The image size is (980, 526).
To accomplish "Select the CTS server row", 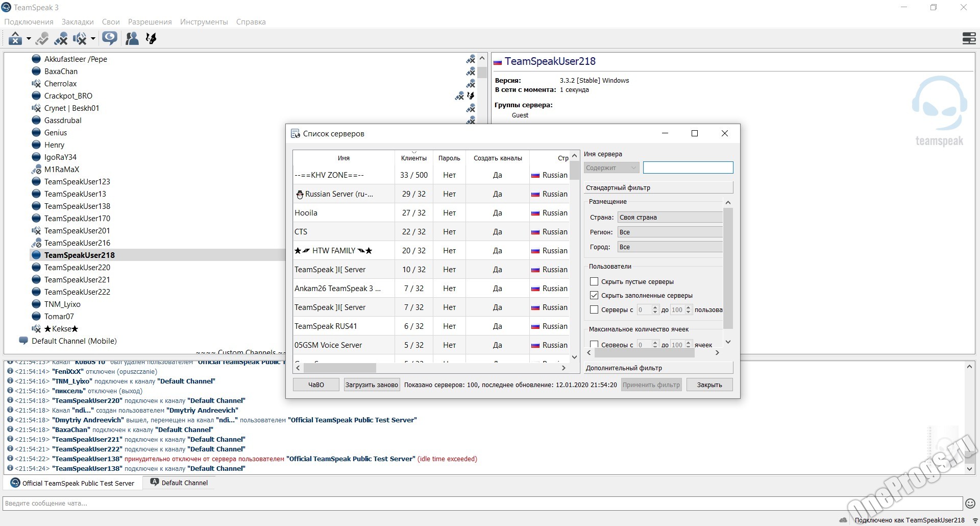I will pyautogui.click(x=431, y=232).
